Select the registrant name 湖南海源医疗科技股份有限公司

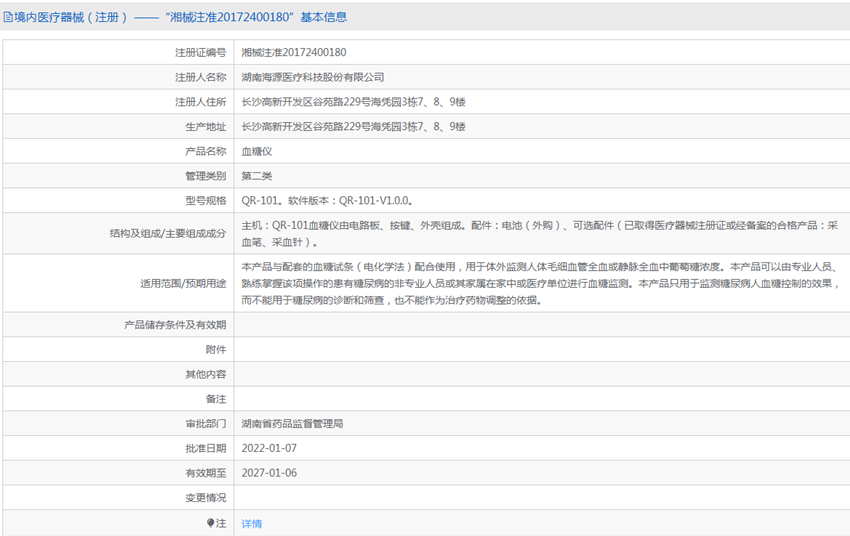pos(313,78)
